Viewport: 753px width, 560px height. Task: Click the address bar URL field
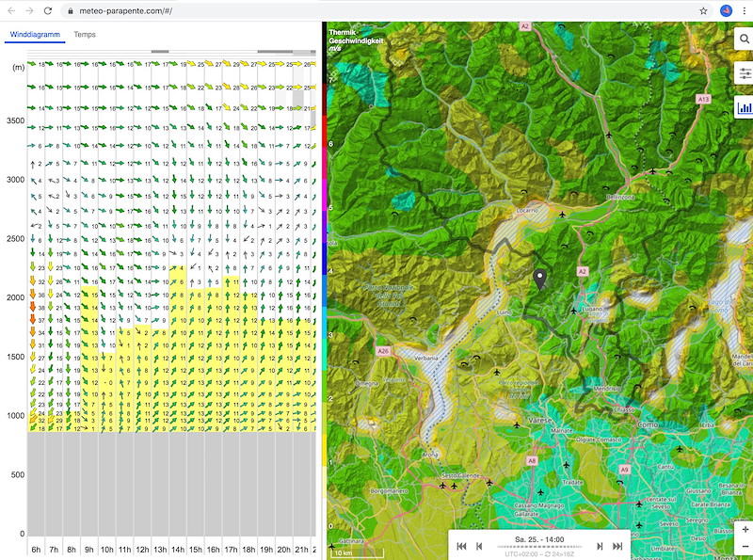(x=376, y=10)
